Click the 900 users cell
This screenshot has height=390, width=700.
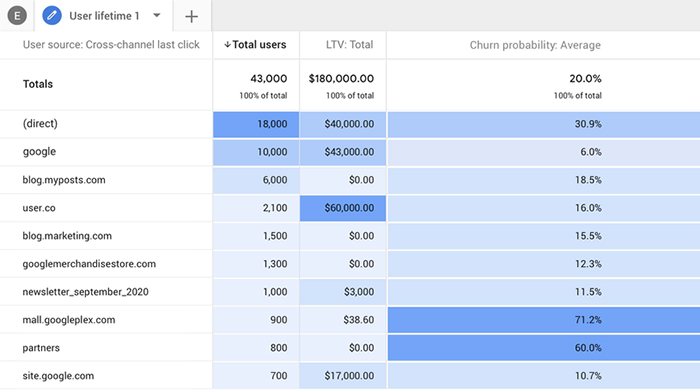(x=256, y=320)
